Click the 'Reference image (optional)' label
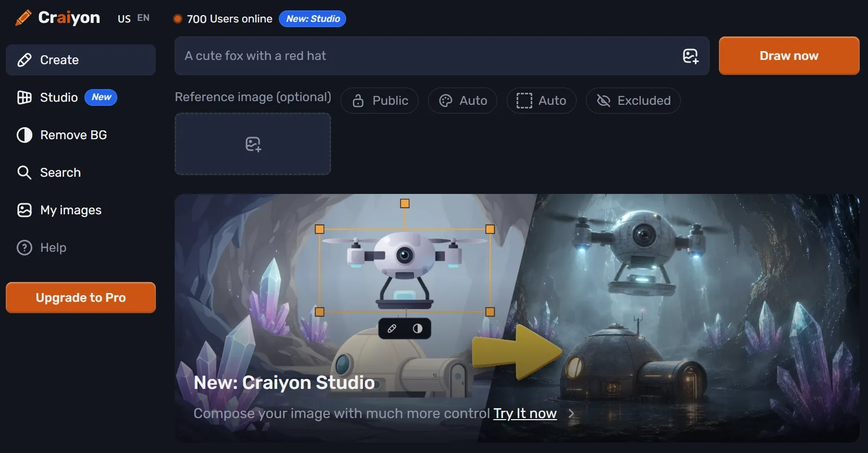Image resolution: width=868 pixels, height=453 pixels. click(253, 97)
